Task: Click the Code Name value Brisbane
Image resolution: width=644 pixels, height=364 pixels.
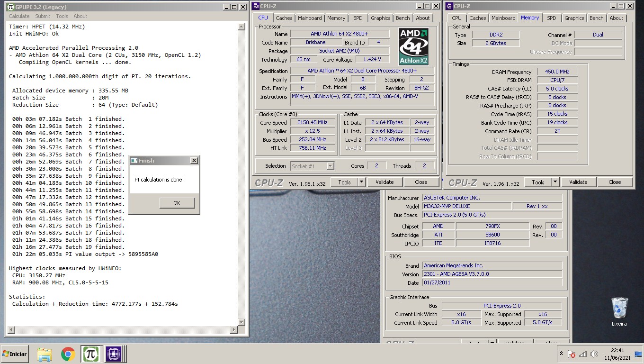Action: point(315,42)
